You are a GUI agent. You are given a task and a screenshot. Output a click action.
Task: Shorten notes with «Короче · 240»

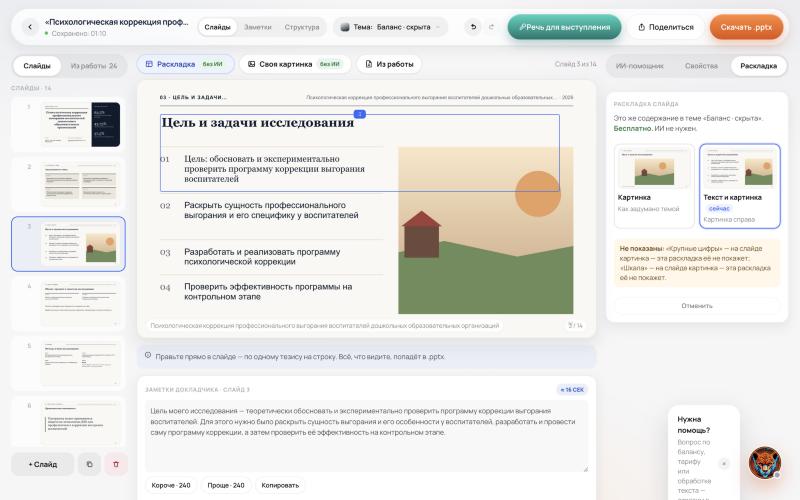click(x=171, y=485)
